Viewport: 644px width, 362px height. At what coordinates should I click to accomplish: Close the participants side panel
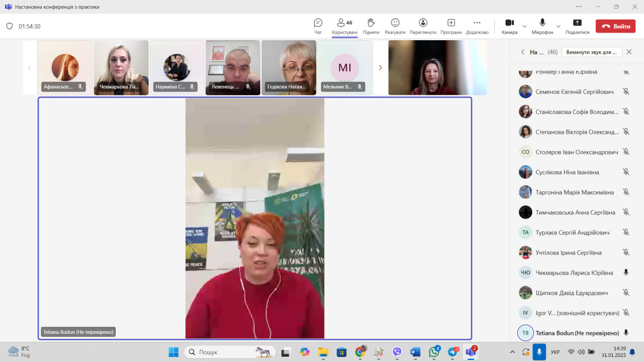(x=629, y=52)
